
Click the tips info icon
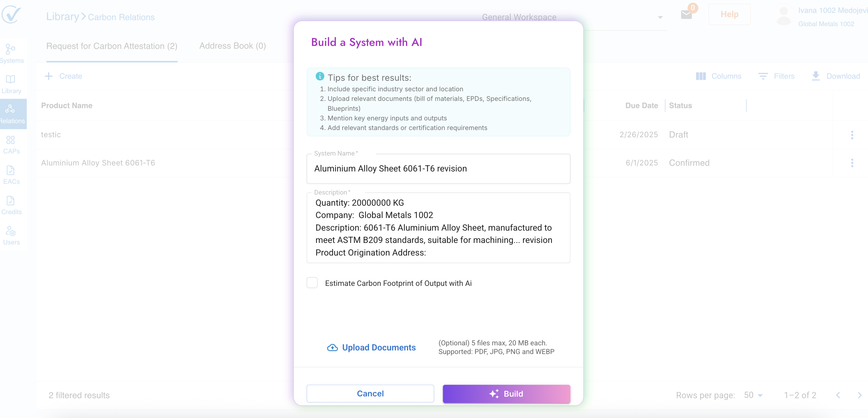319,76
